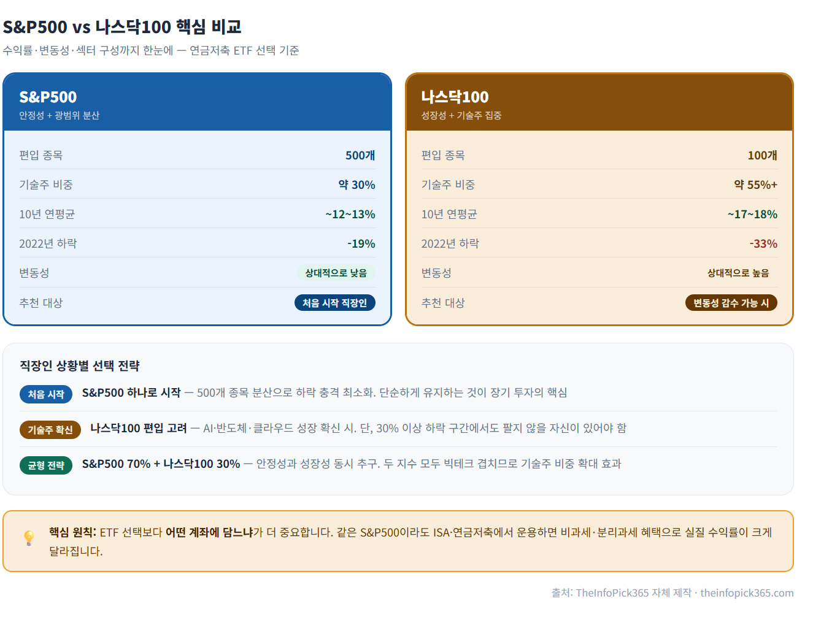
Task: Click the '약 55%+' tech weight value
Action: point(755,185)
